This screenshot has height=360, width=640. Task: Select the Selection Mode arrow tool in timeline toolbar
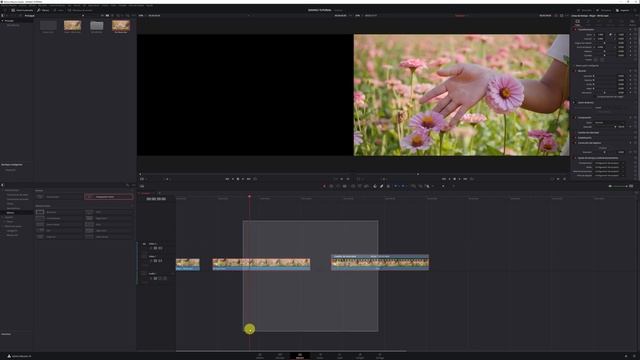[324, 186]
